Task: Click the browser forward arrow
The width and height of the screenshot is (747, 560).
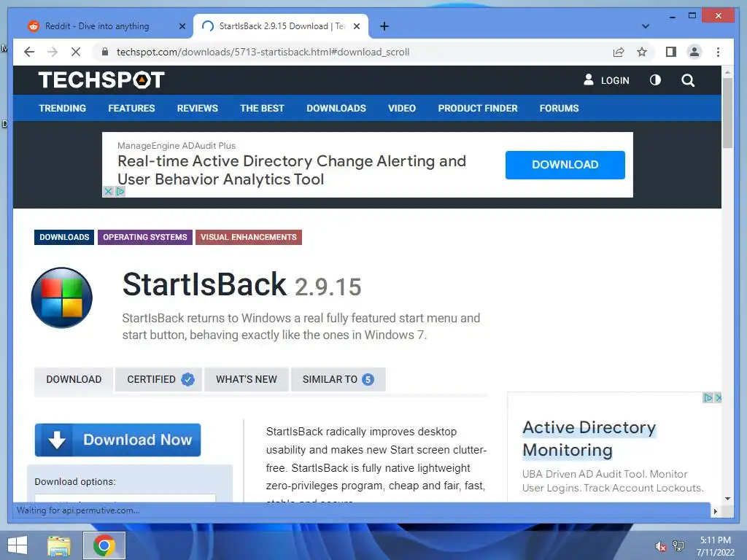Action: [x=53, y=52]
